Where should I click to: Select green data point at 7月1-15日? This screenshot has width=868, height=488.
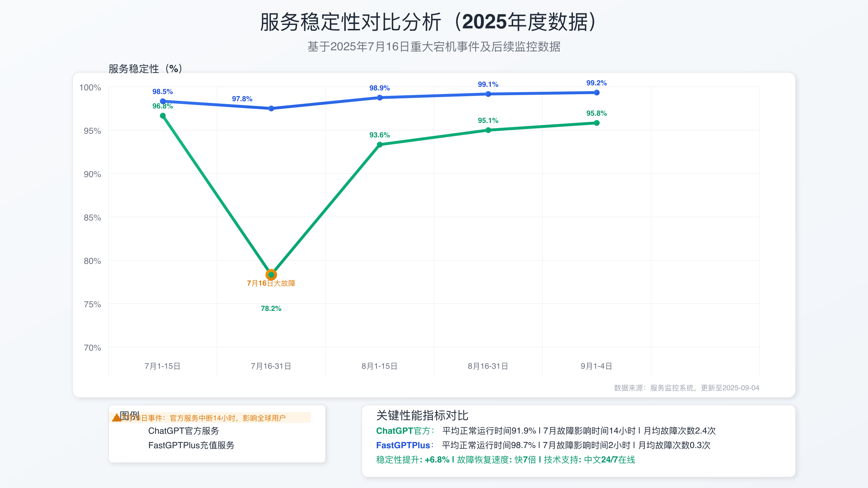coord(163,116)
